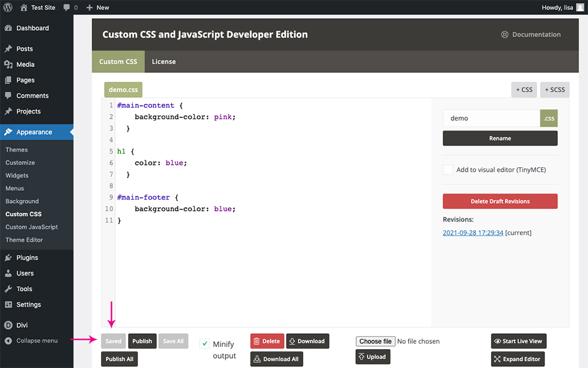
Task: Click the Users person icon
Action: click(8, 273)
